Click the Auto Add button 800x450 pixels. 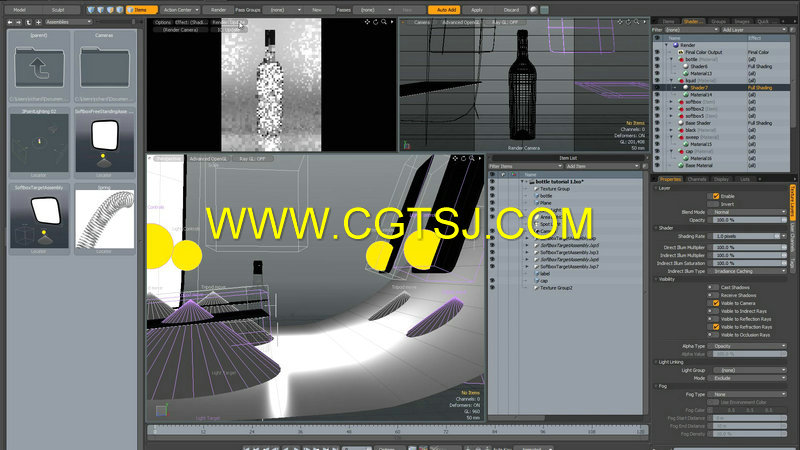pos(446,10)
